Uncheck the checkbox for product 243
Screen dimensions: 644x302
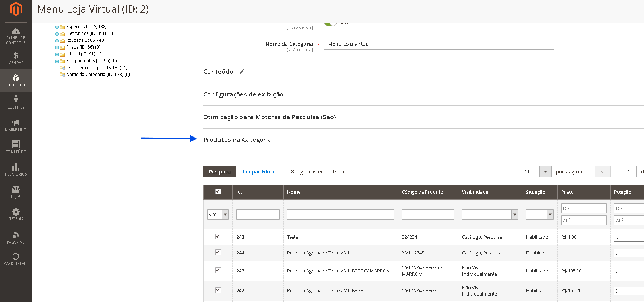click(x=218, y=270)
